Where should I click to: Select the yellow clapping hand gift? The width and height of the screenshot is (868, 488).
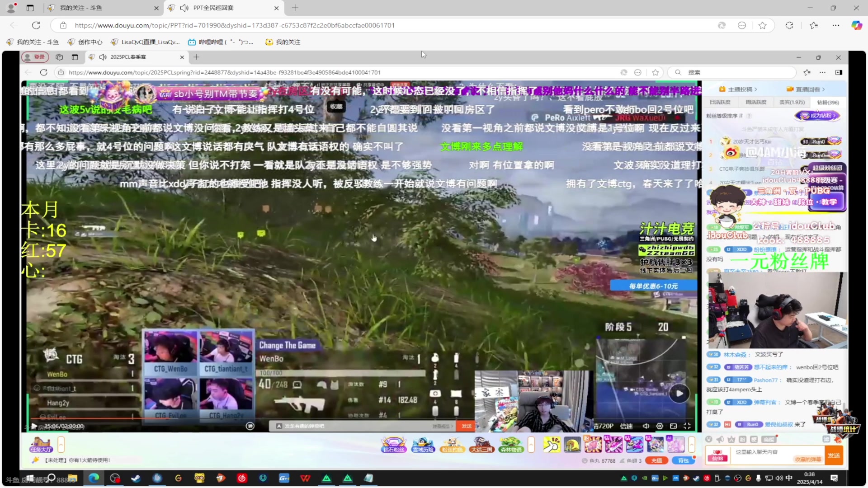tap(551, 445)
